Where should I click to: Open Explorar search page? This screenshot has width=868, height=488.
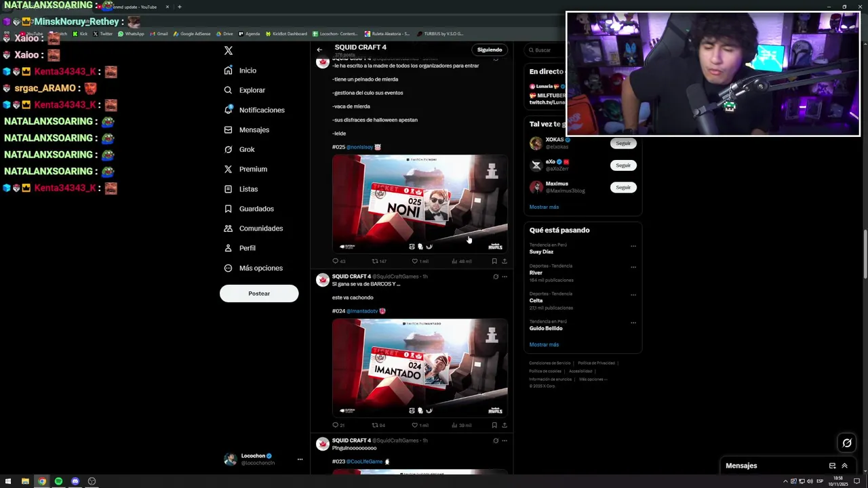coord(245,90)
